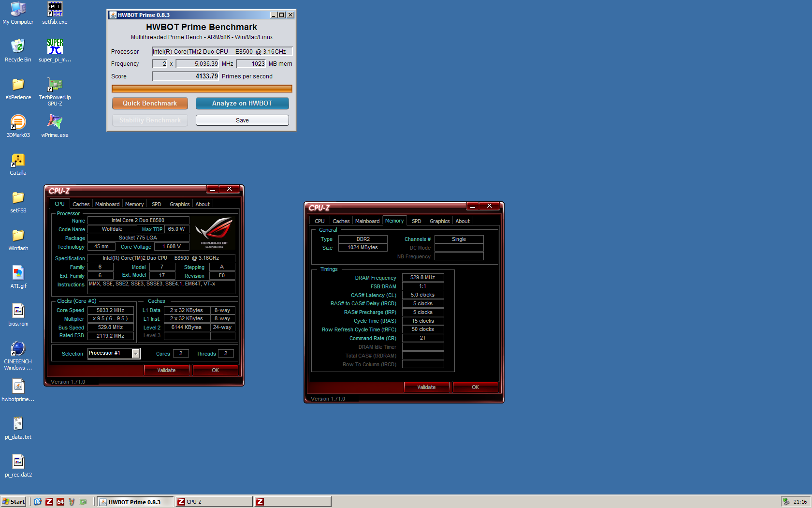The width and height of the screenshot is (812, 508).
Task: Open Caches tab in right CPU-Z window
Action: click(x=341, y=221)
